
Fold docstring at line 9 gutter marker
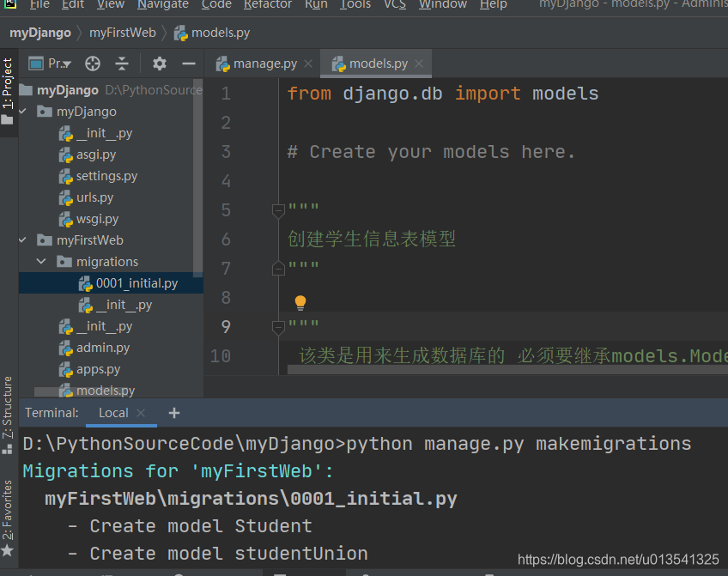[x=278, y=328]
